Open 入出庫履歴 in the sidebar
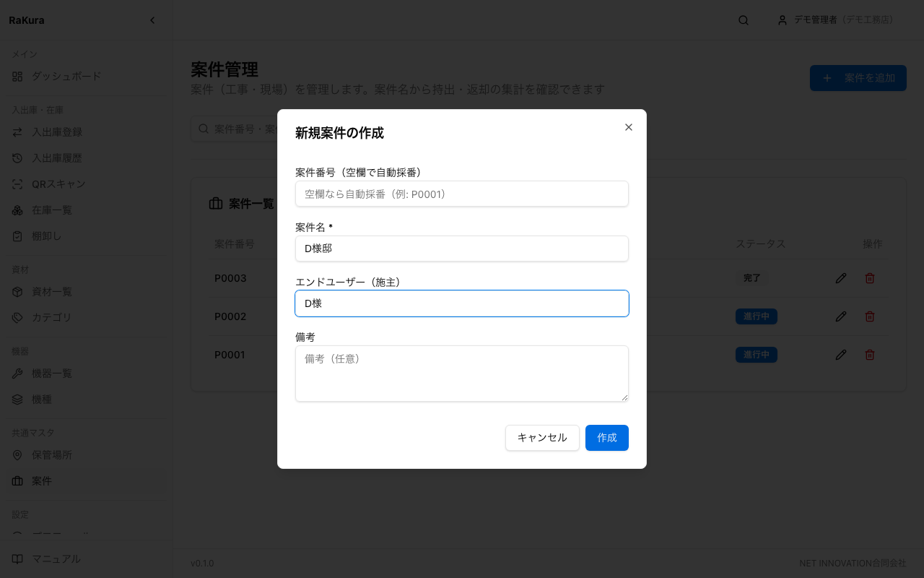Viewport: 924px width, 578px height. tap(87, 158)
